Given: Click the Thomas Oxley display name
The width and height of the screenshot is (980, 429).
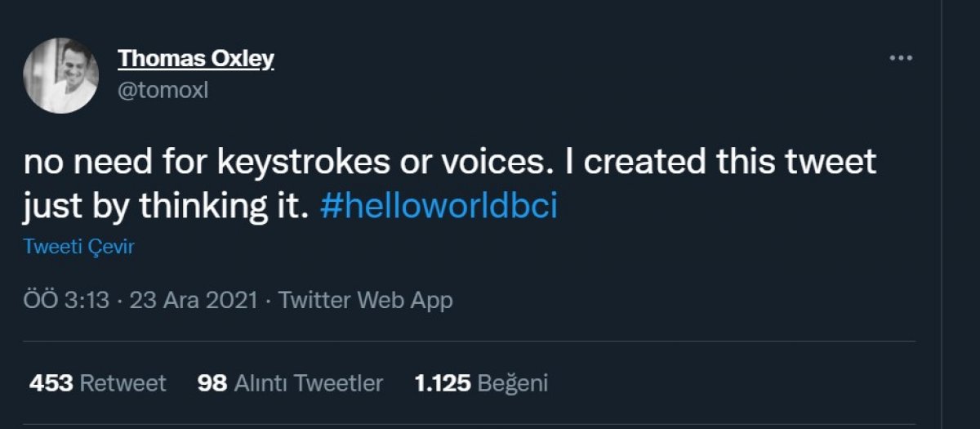Looking at the screenshot, I should [x=196, y=59].
